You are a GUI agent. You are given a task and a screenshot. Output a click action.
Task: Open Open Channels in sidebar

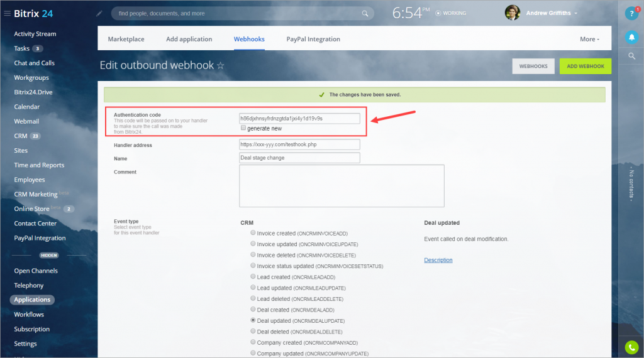click(36, 271)
